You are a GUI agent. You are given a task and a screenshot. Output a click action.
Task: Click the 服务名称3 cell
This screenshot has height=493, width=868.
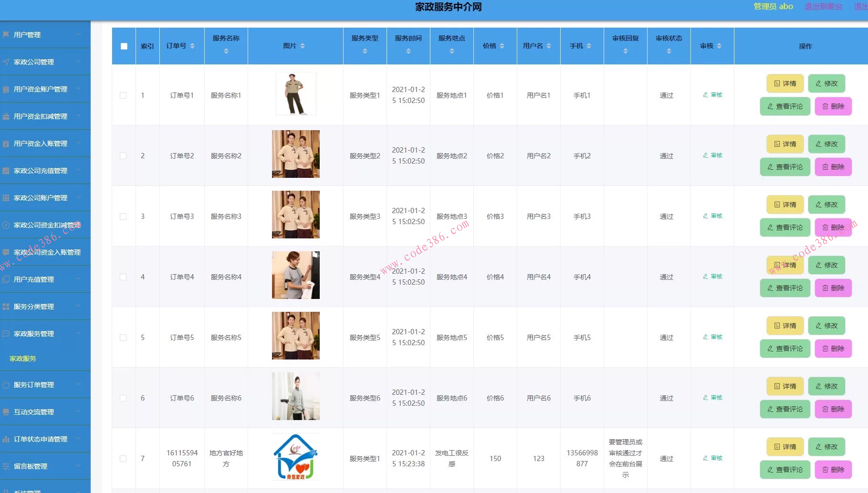tap(226, 216)
